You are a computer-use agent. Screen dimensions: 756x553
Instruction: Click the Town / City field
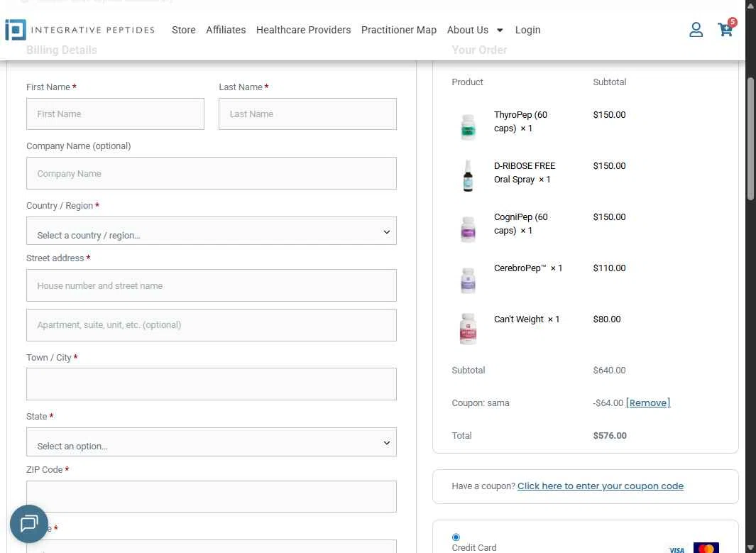[x=211, y=384]
